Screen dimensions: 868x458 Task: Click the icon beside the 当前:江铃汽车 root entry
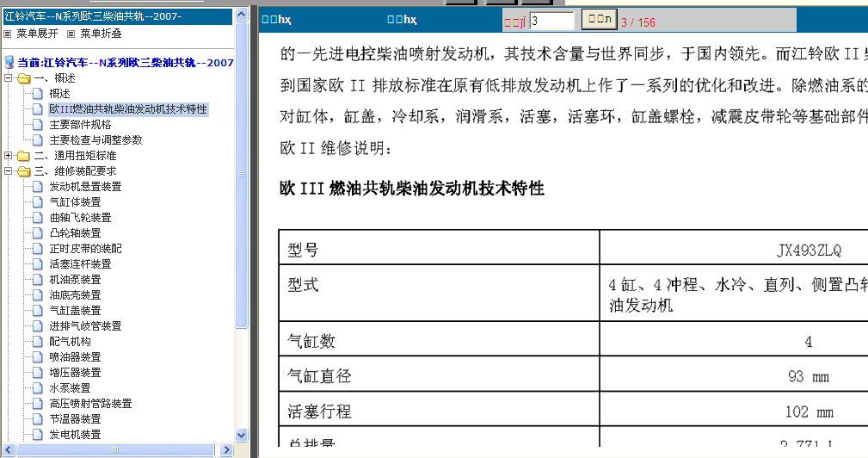[x=9, y=62]
